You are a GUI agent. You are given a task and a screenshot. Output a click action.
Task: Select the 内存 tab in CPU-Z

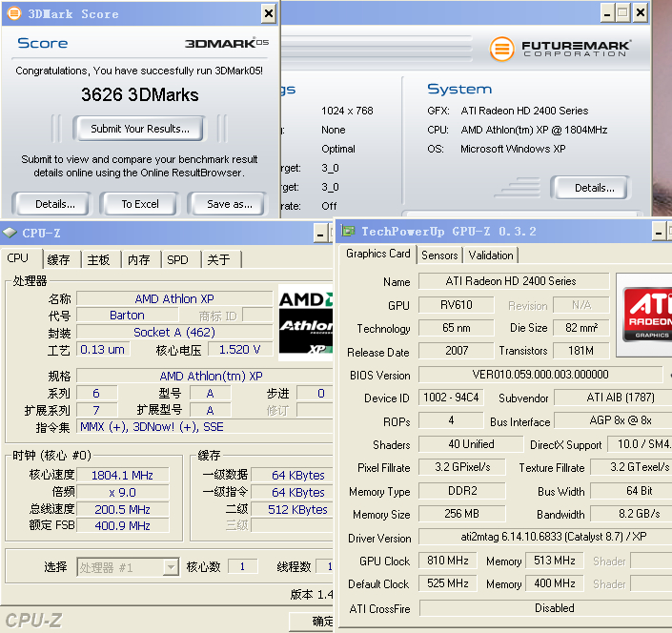click(x=138, y=259)
